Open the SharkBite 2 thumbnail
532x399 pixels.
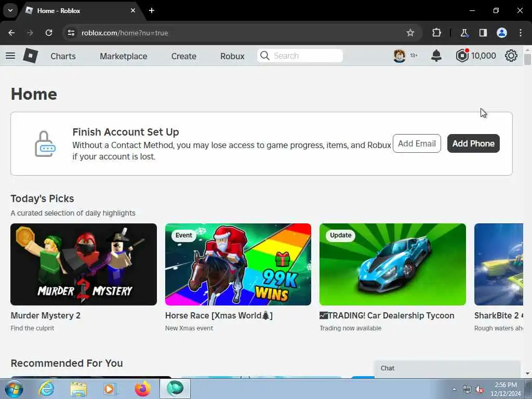(x=498, y=264)
